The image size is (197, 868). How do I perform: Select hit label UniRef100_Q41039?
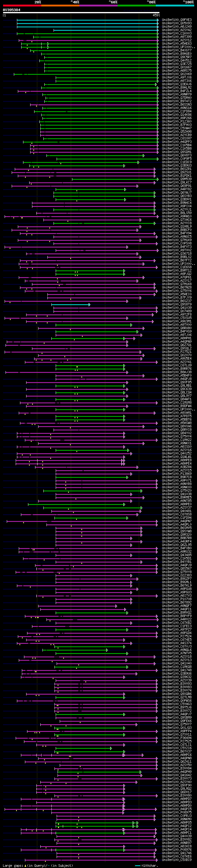(177, 308)
